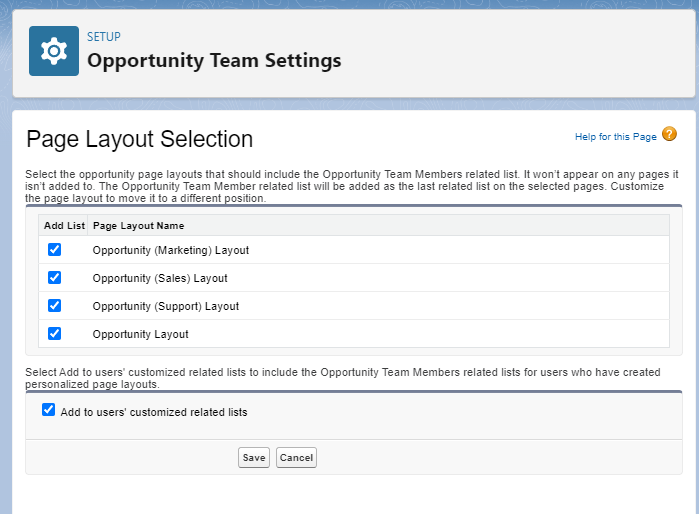Click the Page Layout Name column header
Image resolution: width=699 pixels, height=514 pixels.
click(x=137, y=226)
